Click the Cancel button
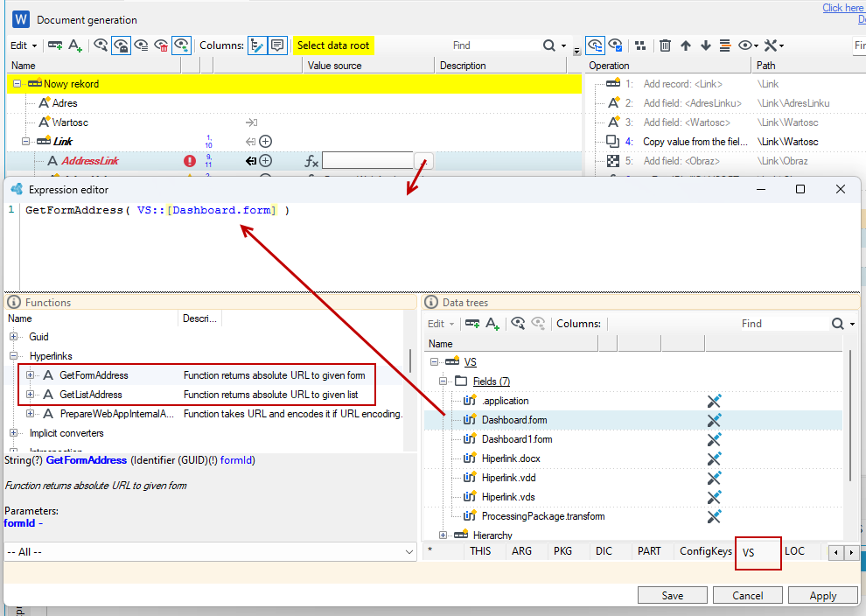 tap(747, 596)
